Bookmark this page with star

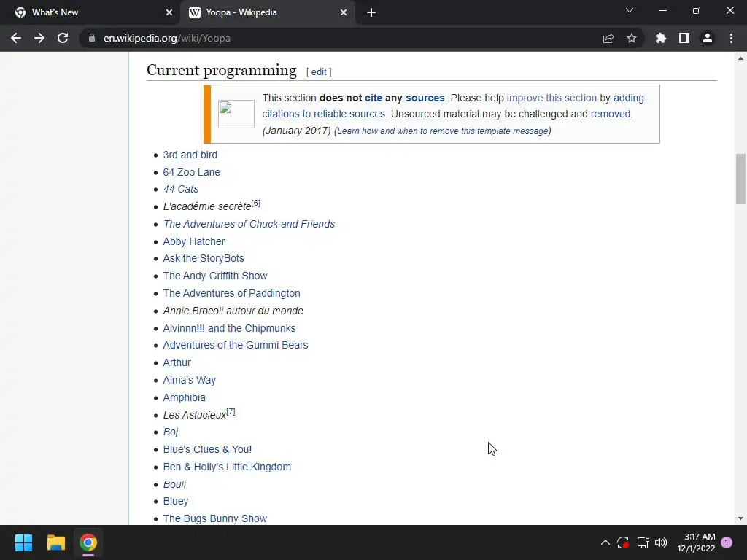pos(632,38)
